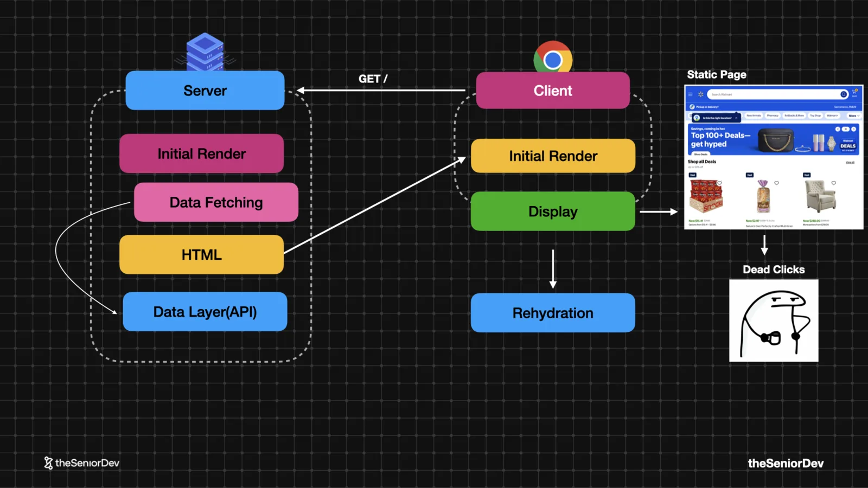
Task: Click the snack box product image
Action: pyautogui.click(x=706, y=196)
